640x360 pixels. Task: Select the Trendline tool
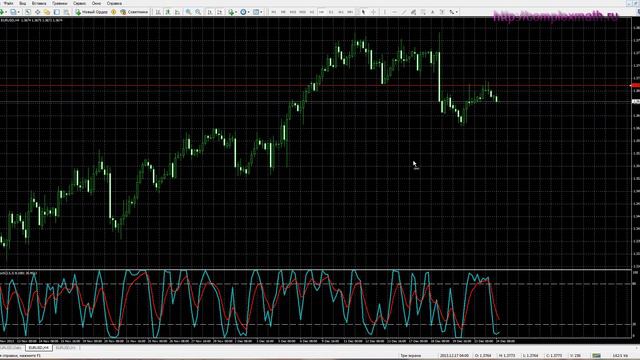(404, 12)
